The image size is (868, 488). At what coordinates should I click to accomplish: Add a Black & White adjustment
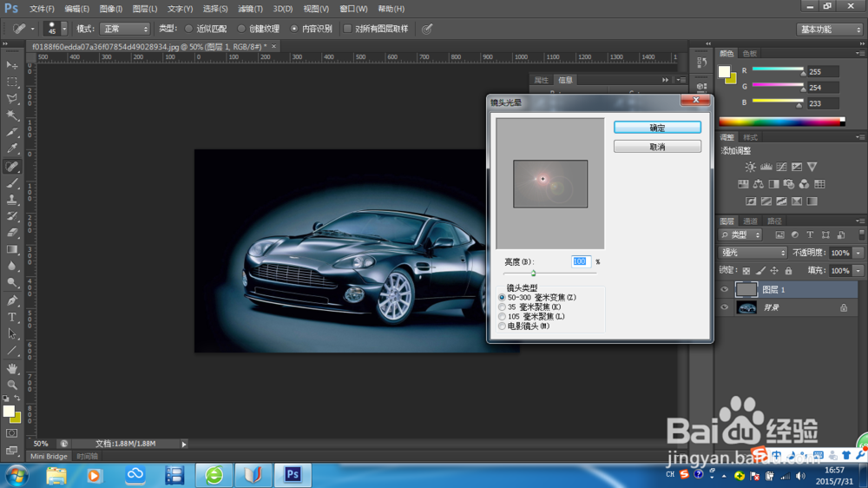(x=773, y=184)
